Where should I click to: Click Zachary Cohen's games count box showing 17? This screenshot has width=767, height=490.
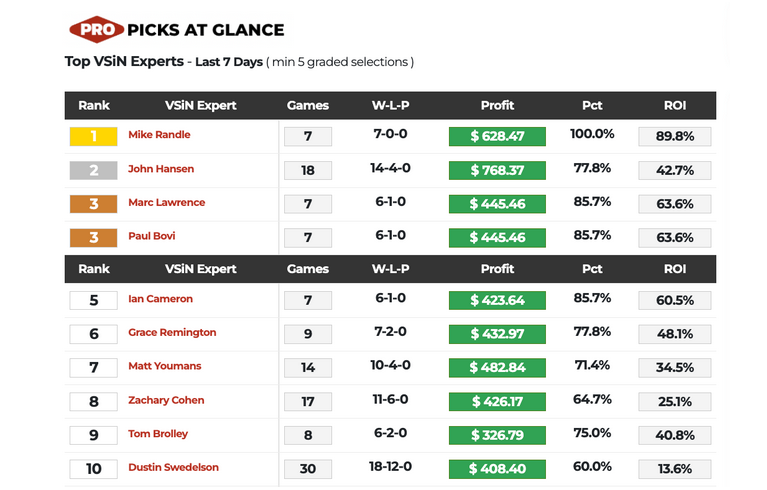coord(308,401)
